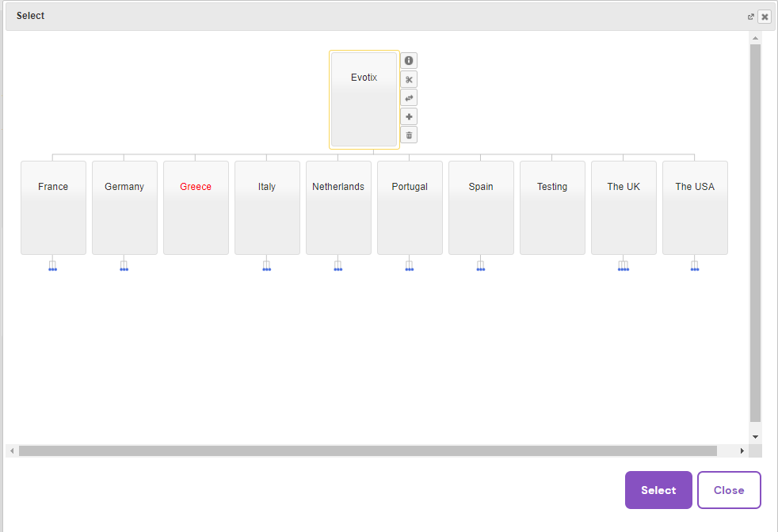Select the Greece node
This screenshot has width=778, height=532.
pyautogui.click(x=196, y=207)
